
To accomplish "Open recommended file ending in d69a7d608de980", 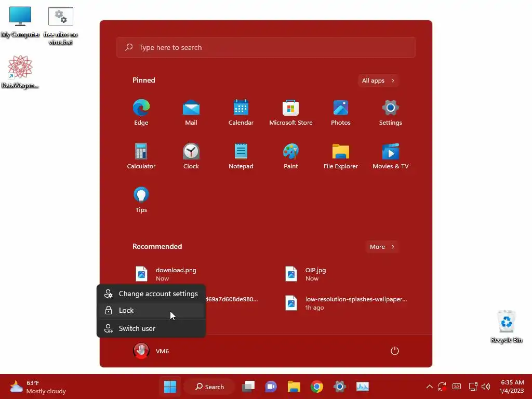I will pos(232,299).
